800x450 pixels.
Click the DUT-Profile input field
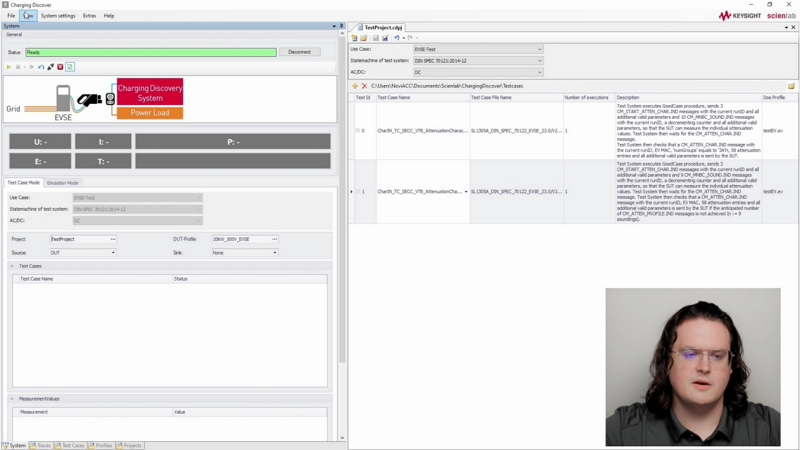click(x=239, y=239)
